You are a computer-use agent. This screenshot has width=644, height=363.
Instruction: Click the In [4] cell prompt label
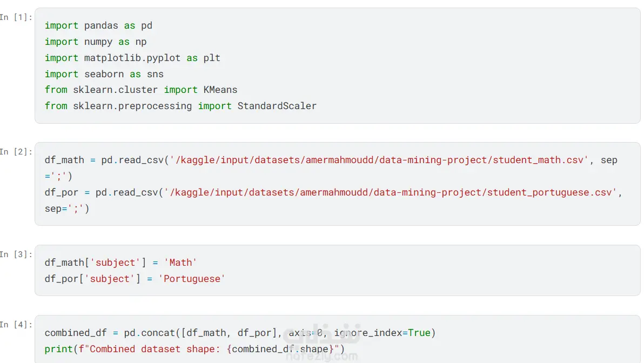[16, 325]
